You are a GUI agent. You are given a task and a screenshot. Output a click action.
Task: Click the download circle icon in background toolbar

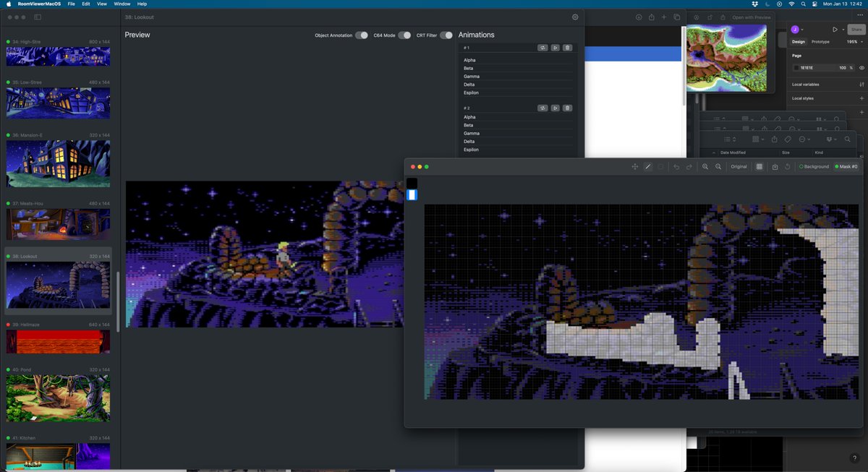pos(639,17)
